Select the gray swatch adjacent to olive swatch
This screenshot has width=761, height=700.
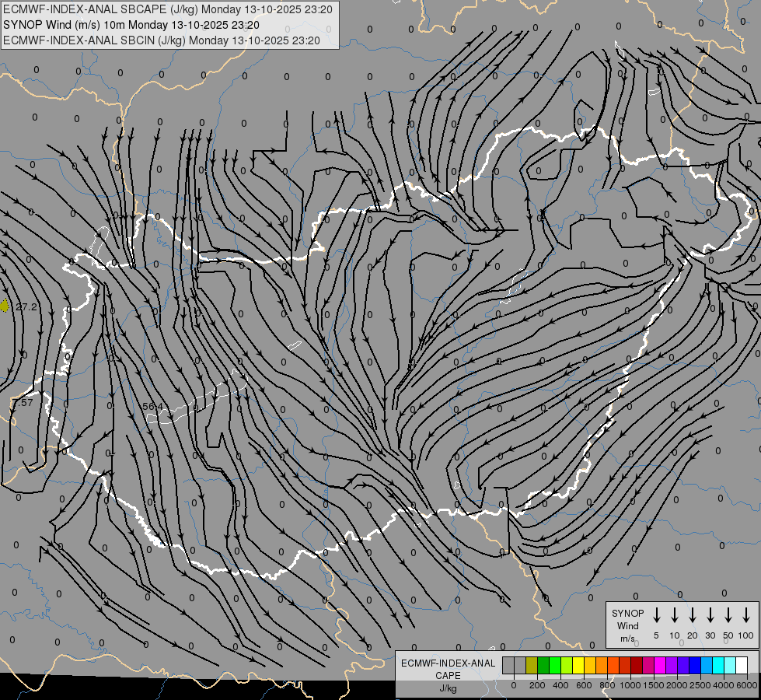520,665
